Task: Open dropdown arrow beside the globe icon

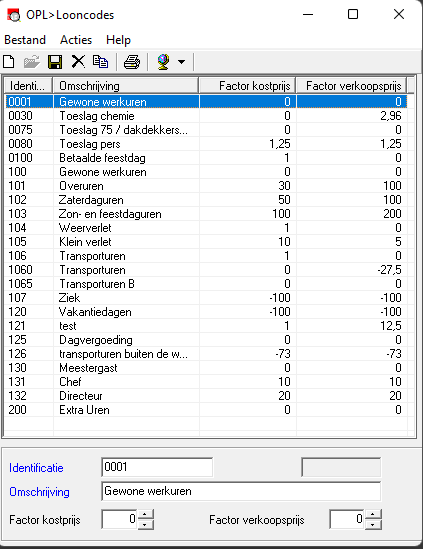Action: (x=181, y=62)
